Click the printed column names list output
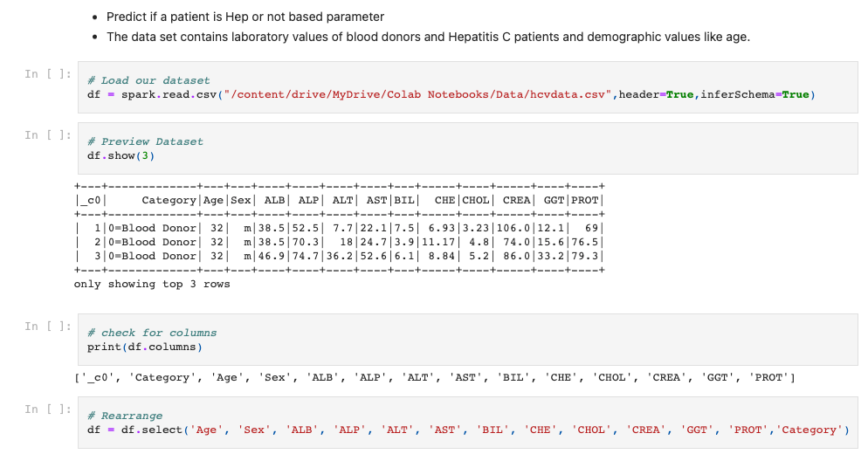This screenshot has height=454, width=868. [x=434, y=377]
